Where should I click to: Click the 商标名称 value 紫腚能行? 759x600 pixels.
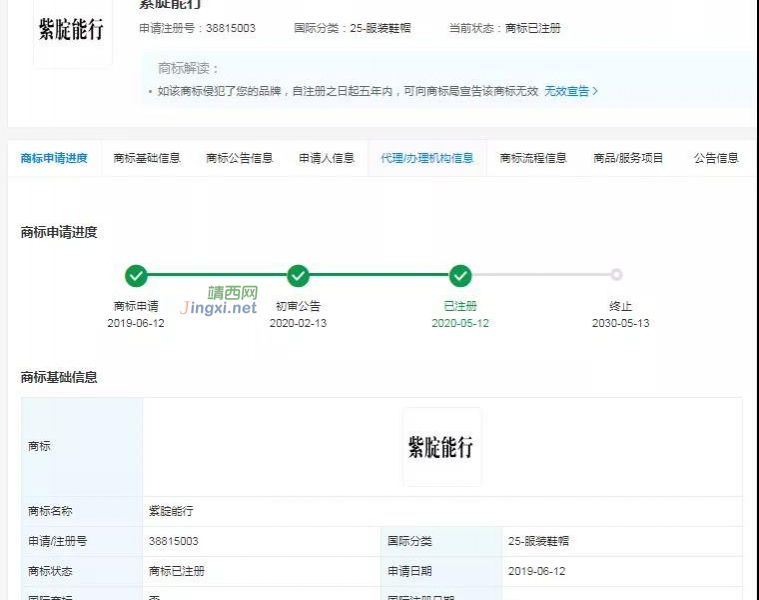[x=171, y=511]
